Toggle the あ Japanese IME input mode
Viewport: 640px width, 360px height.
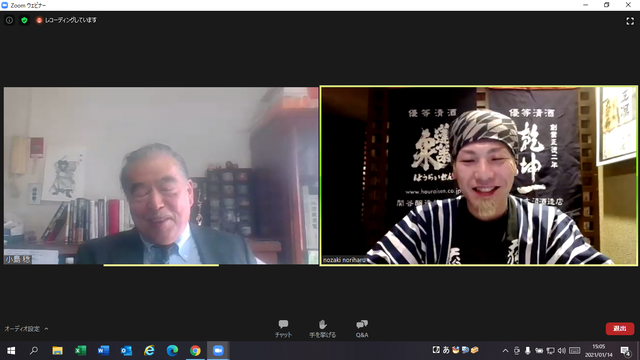(446, 350)
